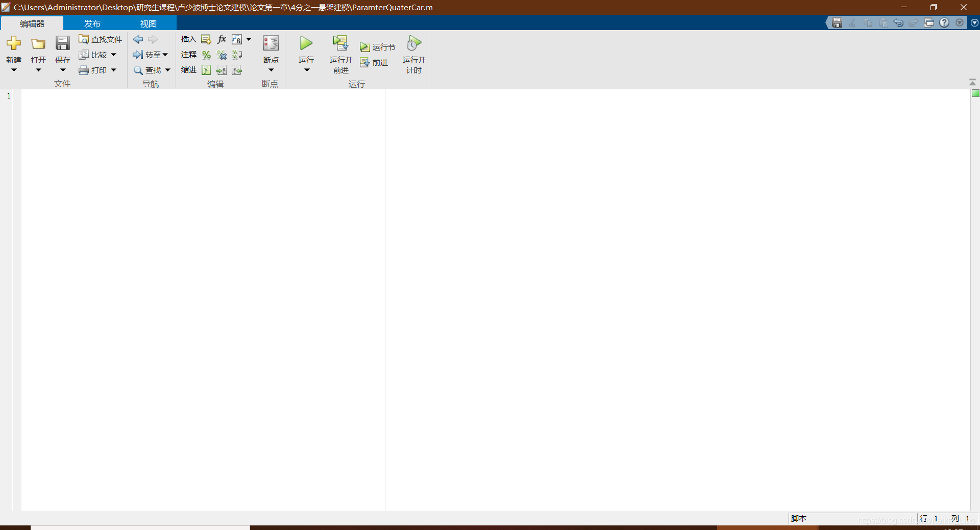Open a file with the 打开 folder icon

pyautogui.click(x=38, y=44)
